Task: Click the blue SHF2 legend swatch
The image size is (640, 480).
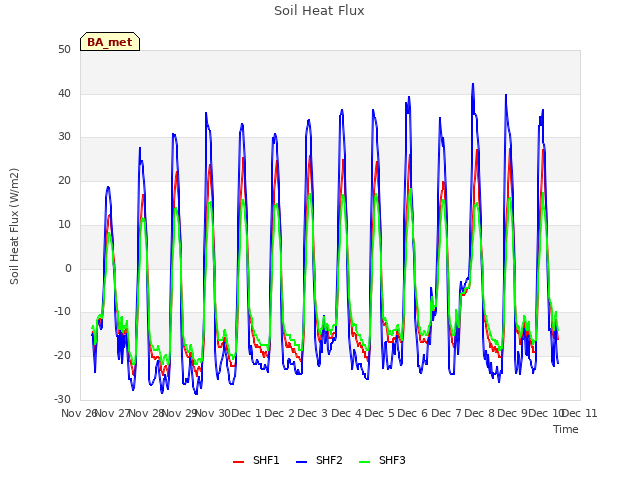Action: point(301,462)
